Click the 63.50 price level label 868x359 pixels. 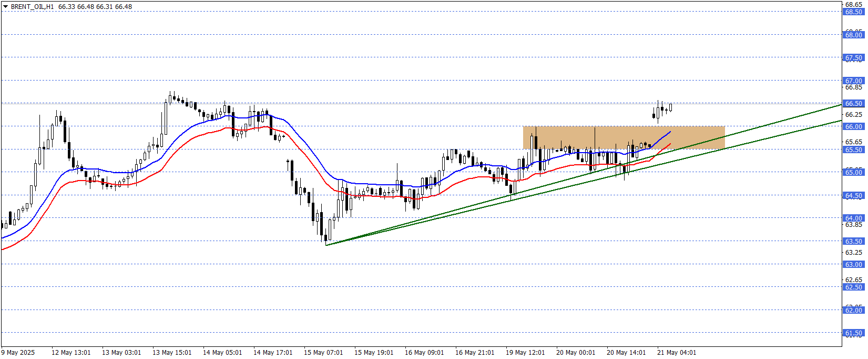(x=853, y=242)
